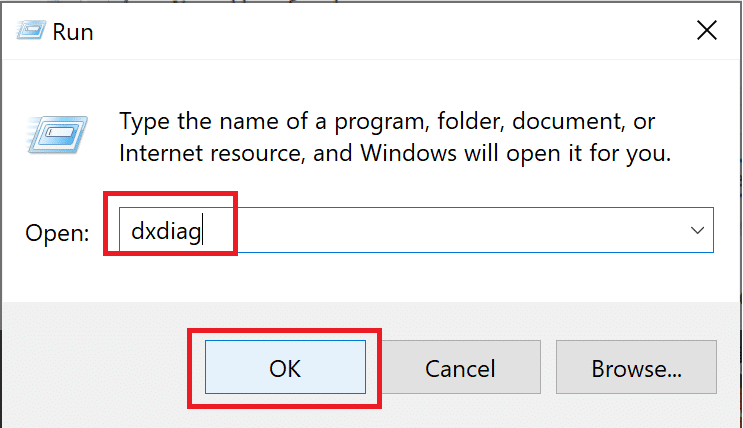Image resolution: width=743 pixels, height=428 pixels.
Task: Open the Browse... file picker button
Action: point(636,368)
